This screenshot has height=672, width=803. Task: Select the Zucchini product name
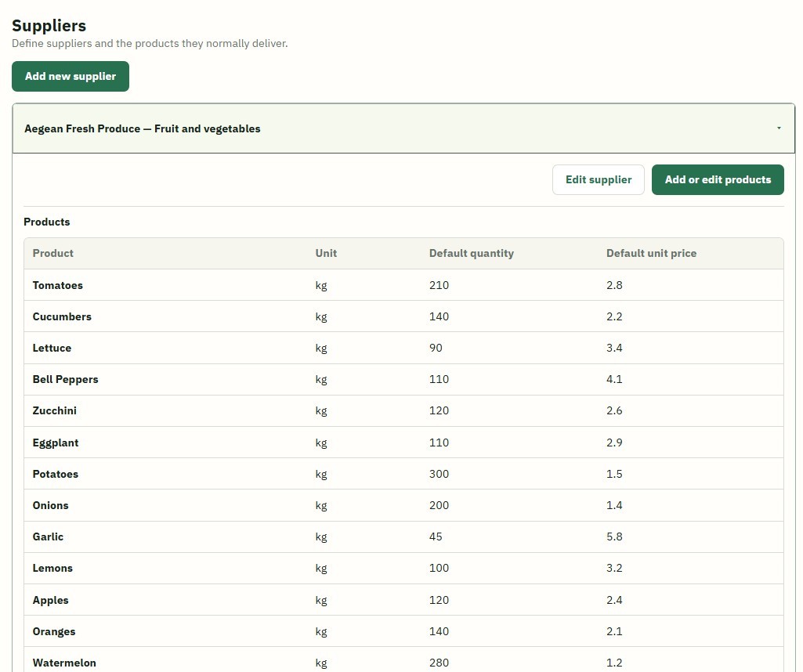pyautogui.click(x=54, y=410)
